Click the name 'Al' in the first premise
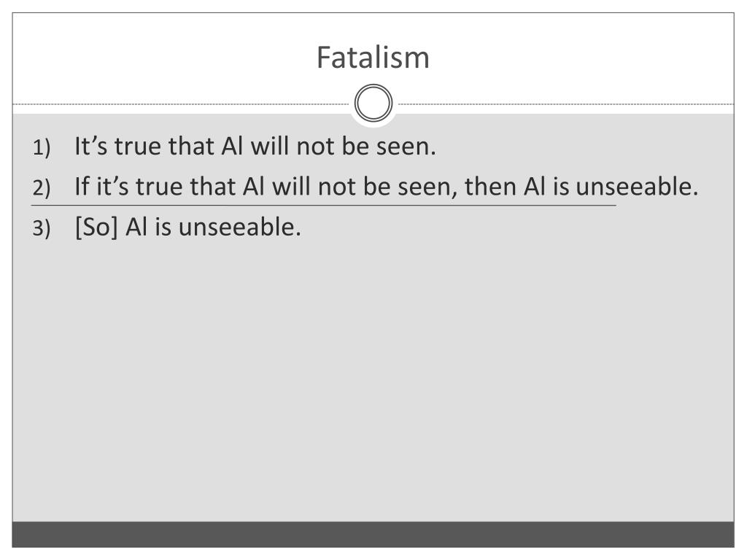 coord(233,146)
